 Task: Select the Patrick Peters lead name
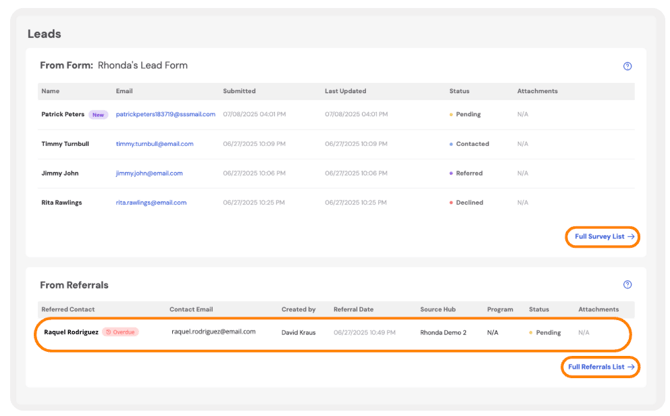63,114
